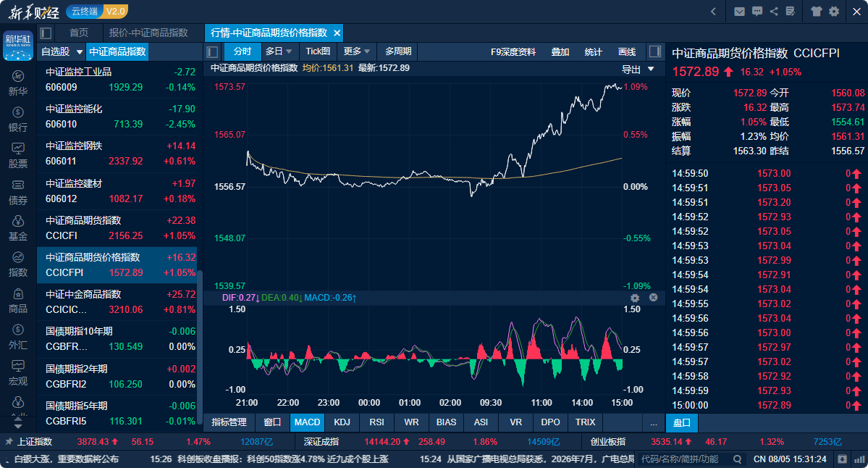Image resolution: width=868 pixels, height=468 pixels.
Task: Close the 行情-中证商品期货价格指数 tab
Action: (337, 33)
